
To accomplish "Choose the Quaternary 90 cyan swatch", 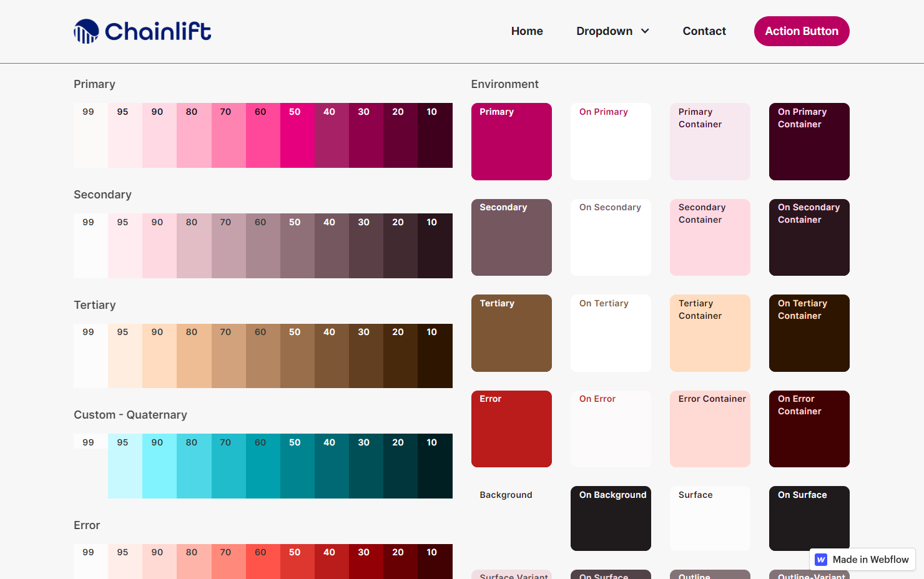I will pyautogui.click(x=159, y=466).
